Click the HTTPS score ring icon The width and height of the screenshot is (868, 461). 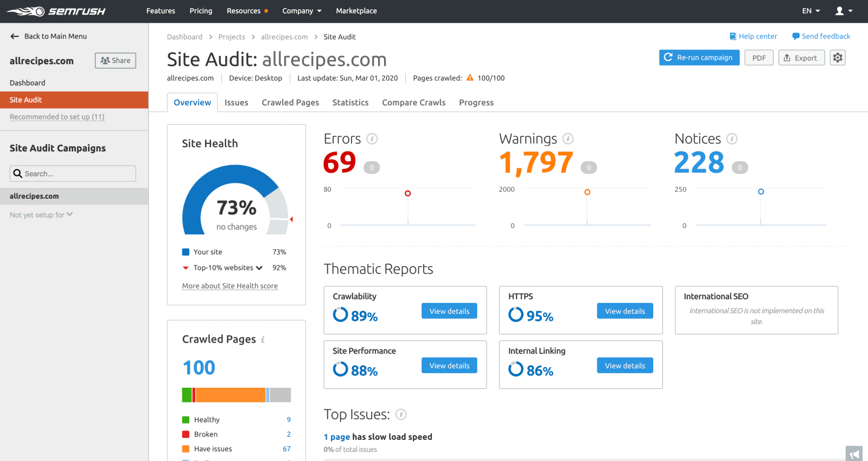click(516, 314)
